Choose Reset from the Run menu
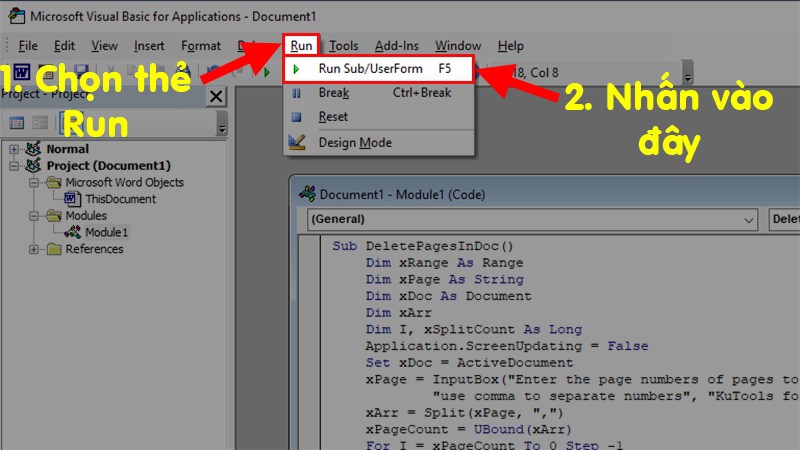The image size is (800, 450). point(379,117)
